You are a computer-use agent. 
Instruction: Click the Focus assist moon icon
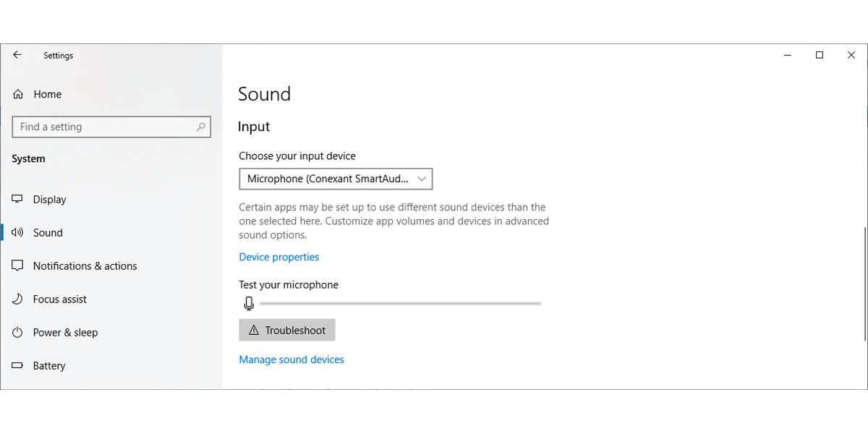[18, 299]
